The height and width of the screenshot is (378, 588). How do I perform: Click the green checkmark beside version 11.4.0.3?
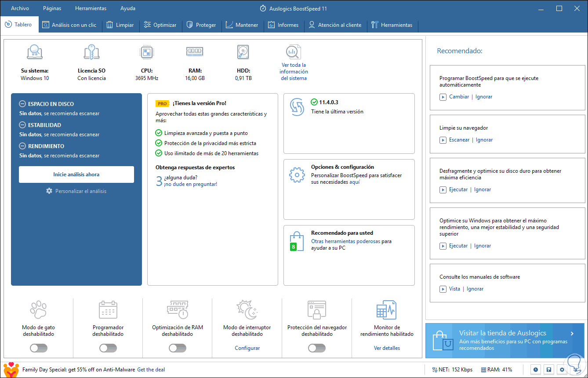(314, 102)
